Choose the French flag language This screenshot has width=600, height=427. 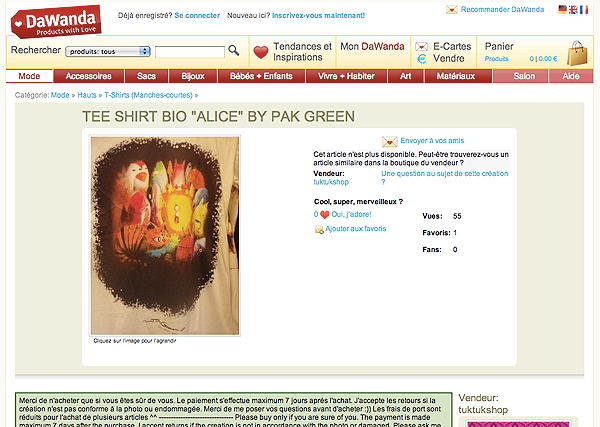click(584, 10)
